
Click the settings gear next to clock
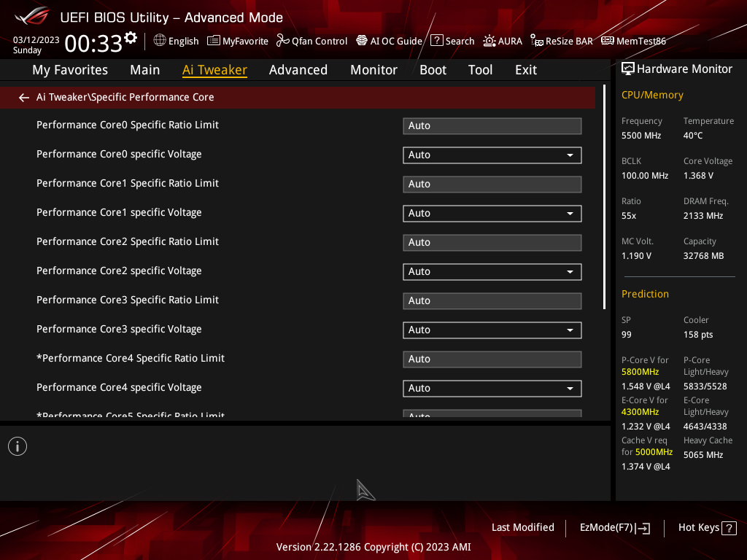click(131, 38)
